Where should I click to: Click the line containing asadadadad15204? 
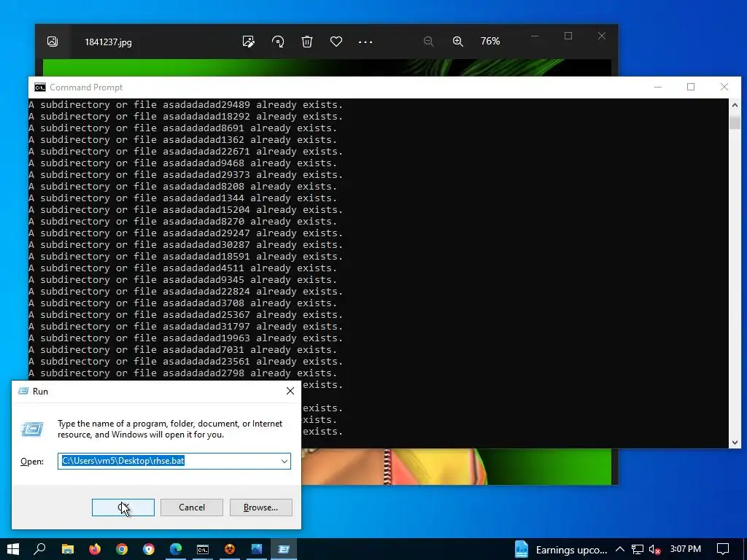[186, 210]
